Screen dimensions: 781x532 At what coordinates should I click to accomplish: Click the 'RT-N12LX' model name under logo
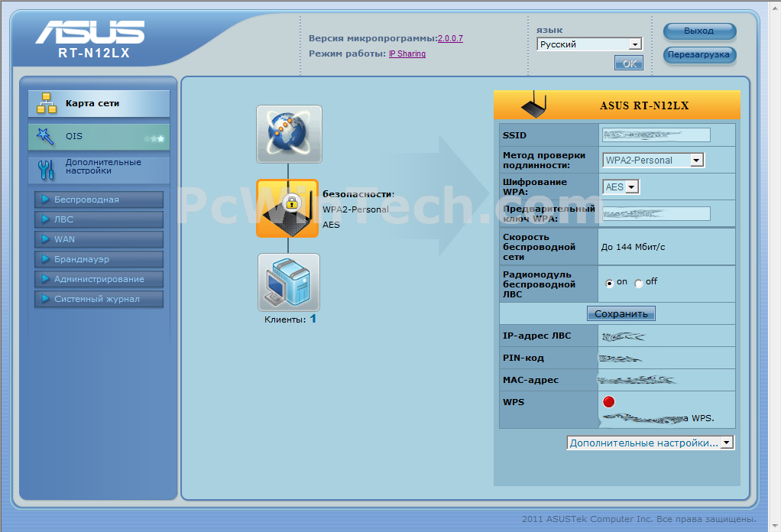tap(94, 53)
